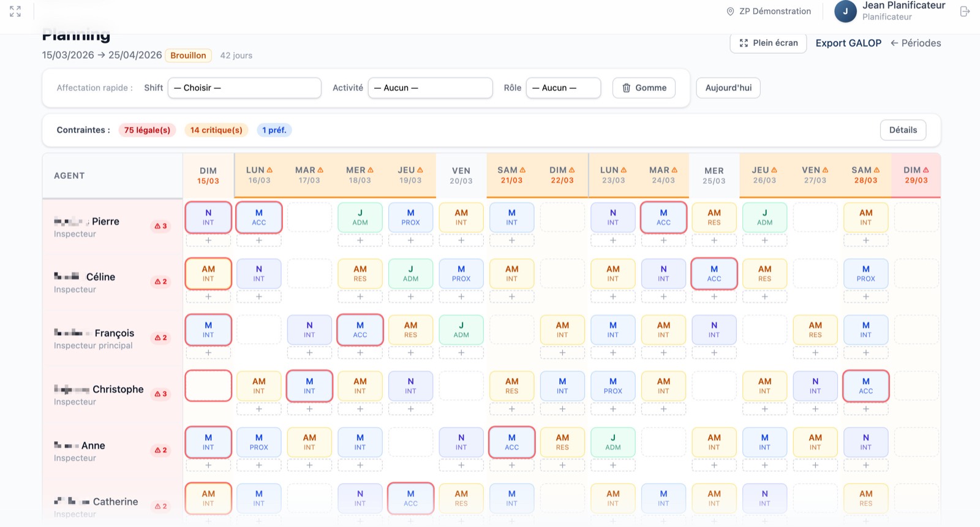Viewport: 980px width, 527px height.
Task: Click the plus under Christophe's 21/03 shift
Action: 512,409
